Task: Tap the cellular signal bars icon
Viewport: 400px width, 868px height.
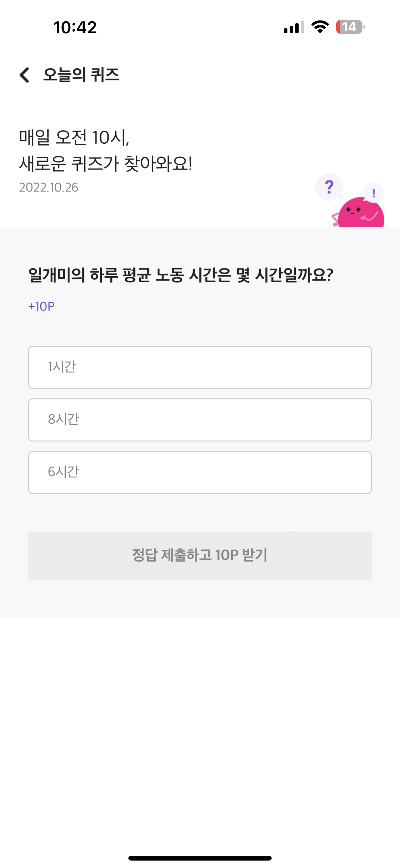Action: click(x=294, y=27)
